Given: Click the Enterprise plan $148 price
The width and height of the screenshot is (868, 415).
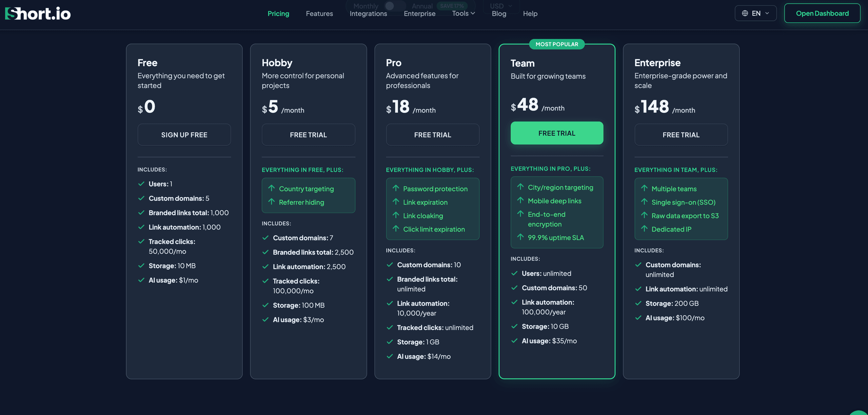Looking at the screenshot, I should pyautogui.click(x=652, y=107).
